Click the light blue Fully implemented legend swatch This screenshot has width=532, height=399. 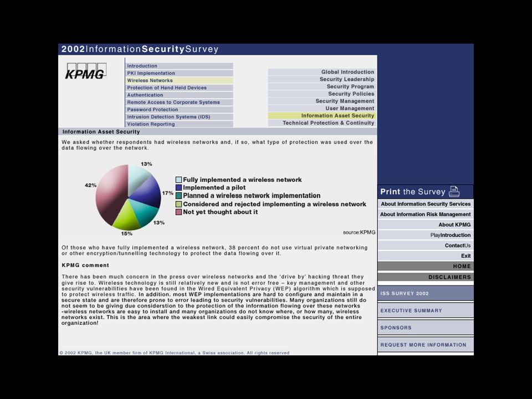click(179, 180)
